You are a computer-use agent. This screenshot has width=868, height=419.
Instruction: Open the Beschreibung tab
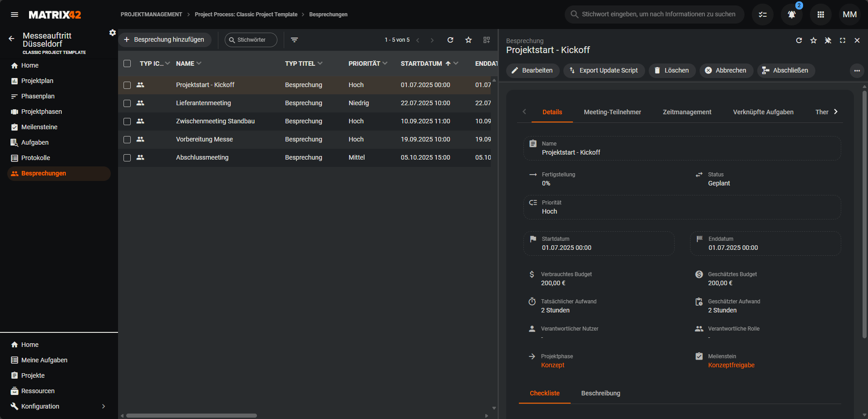pos(600,393)
